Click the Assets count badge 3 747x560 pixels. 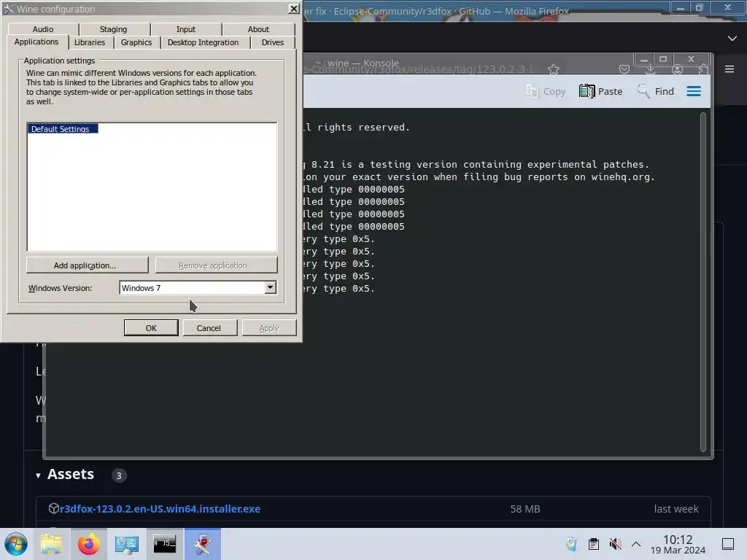(119, 475)
